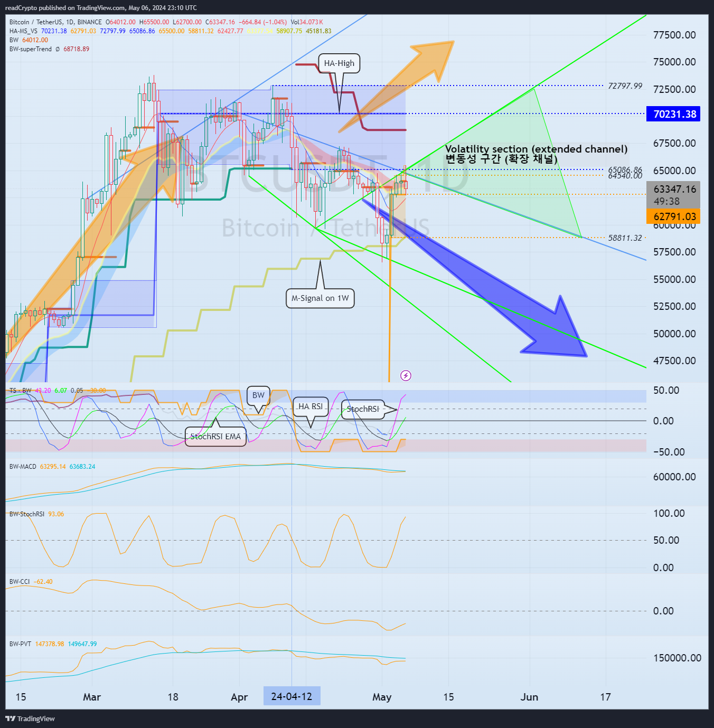The width and height of the screenshot is (714, 728).
Task: Click the current price 63347.16 label
Action: pyautogui.click(x=673, y=189)
